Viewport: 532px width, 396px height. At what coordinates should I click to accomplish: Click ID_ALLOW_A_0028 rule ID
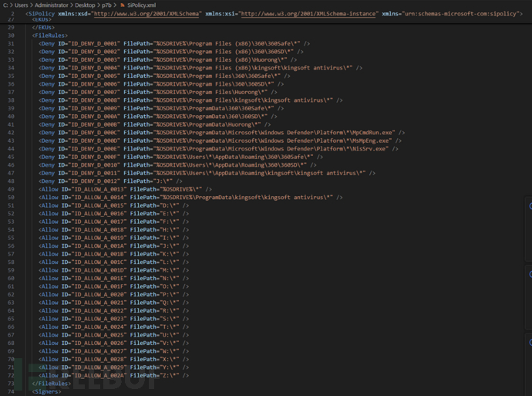97,359
